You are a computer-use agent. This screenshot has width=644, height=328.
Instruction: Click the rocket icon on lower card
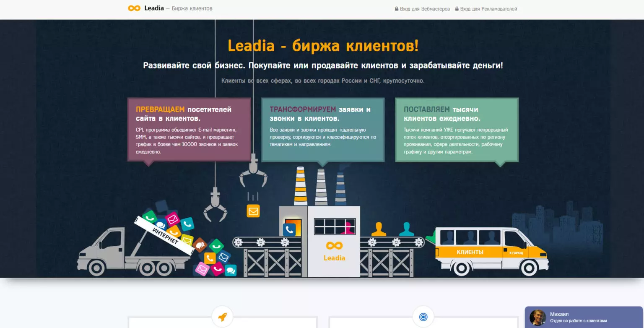[222, 317]
